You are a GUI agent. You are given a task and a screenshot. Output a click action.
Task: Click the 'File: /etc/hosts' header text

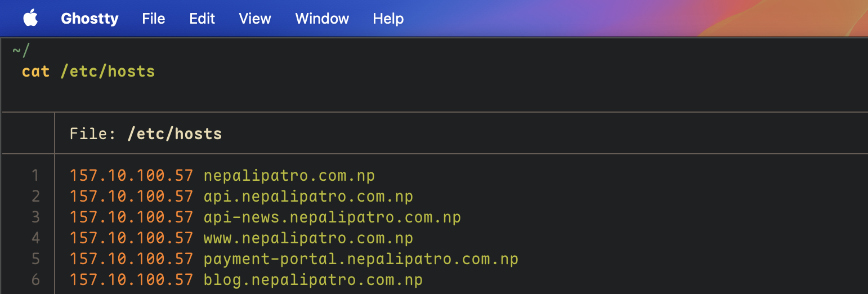146,133
